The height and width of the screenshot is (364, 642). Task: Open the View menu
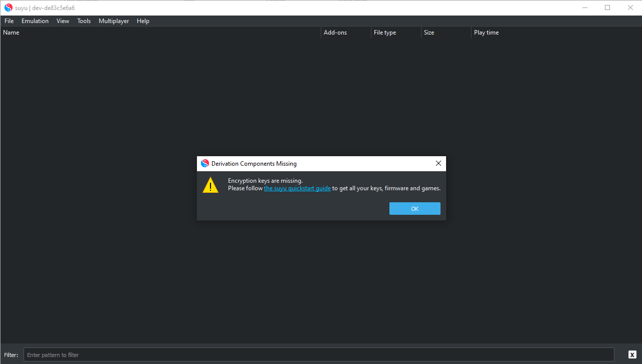click(63, 21)
